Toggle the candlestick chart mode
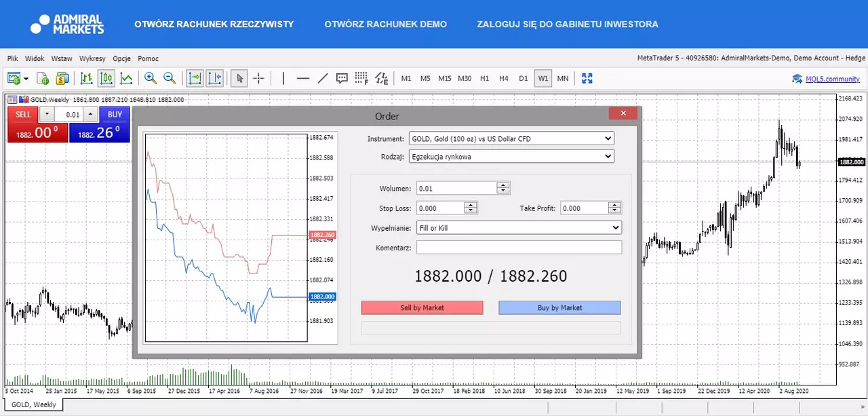This screenshot has width=868, height=416. (x=106, y=78)
